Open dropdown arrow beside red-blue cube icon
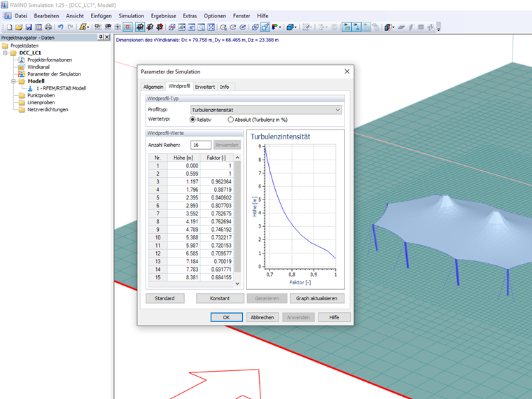 (393, 27)
